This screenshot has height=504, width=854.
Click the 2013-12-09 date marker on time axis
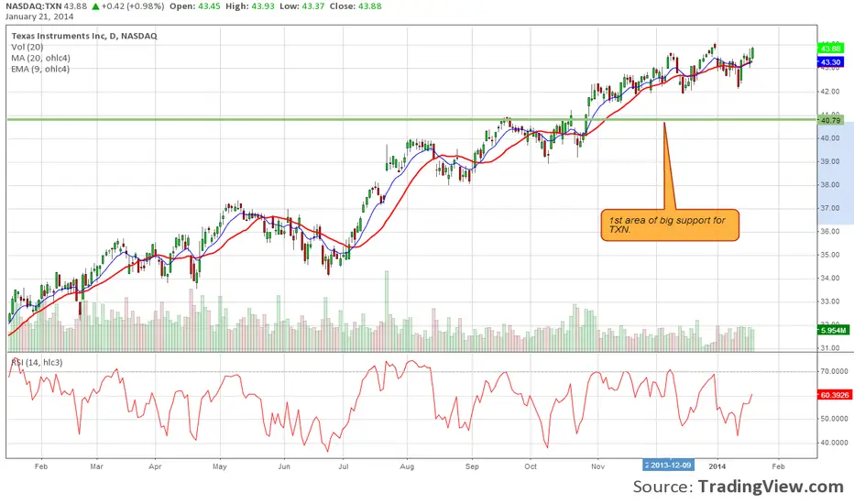tap(668, 466)
